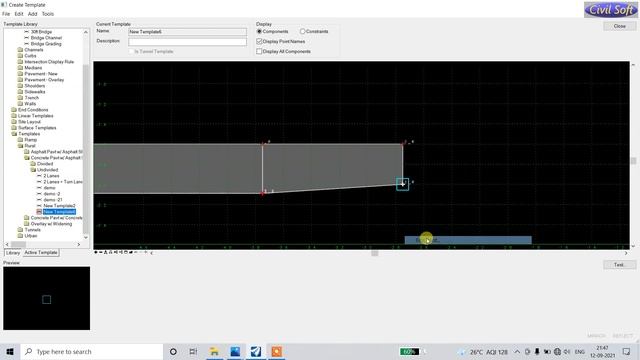Click the folder icon next to Shoulders

coord(20,86)
